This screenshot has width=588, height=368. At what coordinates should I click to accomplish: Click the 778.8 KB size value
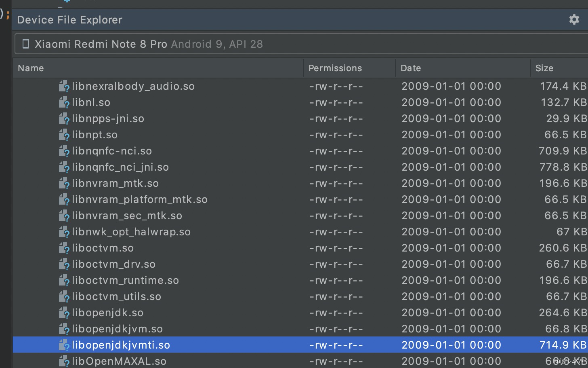563,167
